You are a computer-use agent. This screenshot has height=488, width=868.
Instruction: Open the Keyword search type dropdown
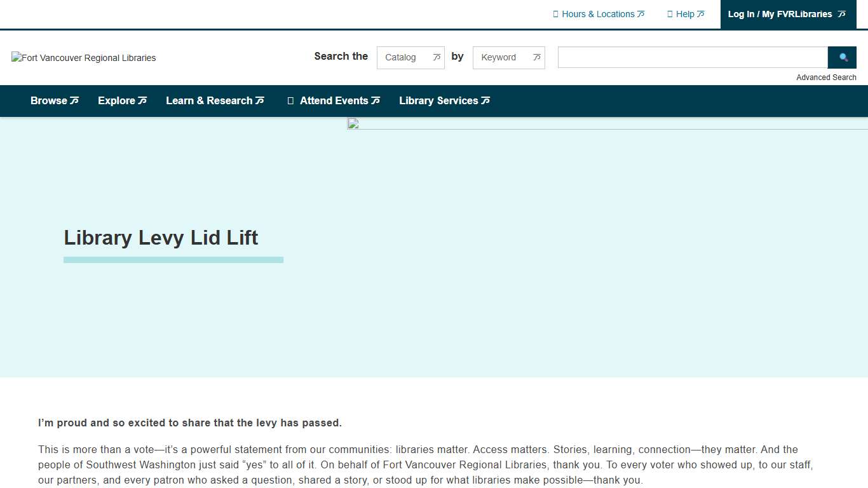(x=508, y=57)
